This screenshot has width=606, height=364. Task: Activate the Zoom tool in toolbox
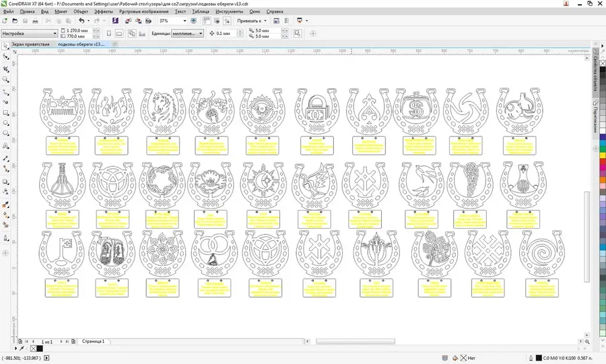coord(5,79)
